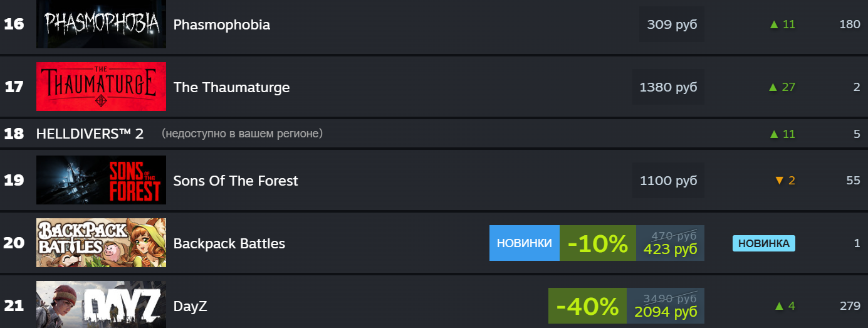The image size is (868, 328).
Task: Open Sons Of The Forest thumbnail
Action: click(x=101, y=180)
